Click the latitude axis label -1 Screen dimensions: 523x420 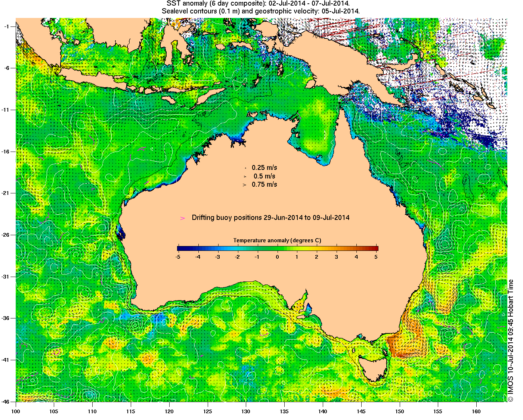coord(7,26)
